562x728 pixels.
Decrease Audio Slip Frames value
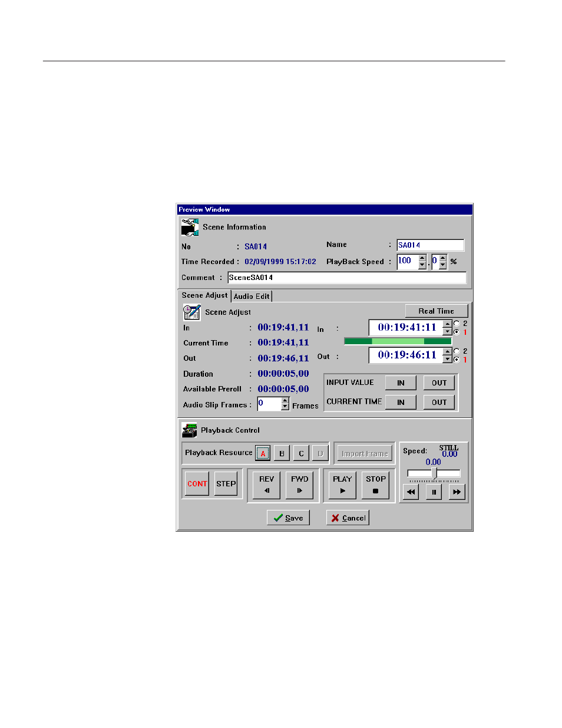[285, 407]
